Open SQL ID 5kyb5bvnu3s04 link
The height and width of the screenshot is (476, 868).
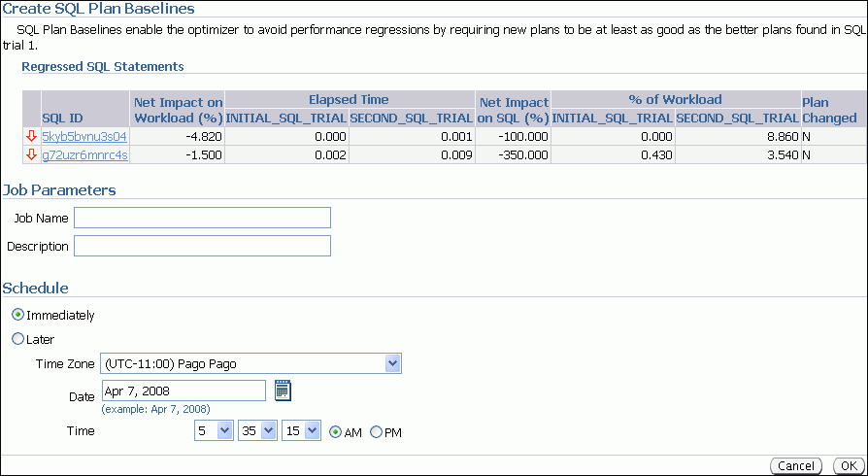coord(84,136)
